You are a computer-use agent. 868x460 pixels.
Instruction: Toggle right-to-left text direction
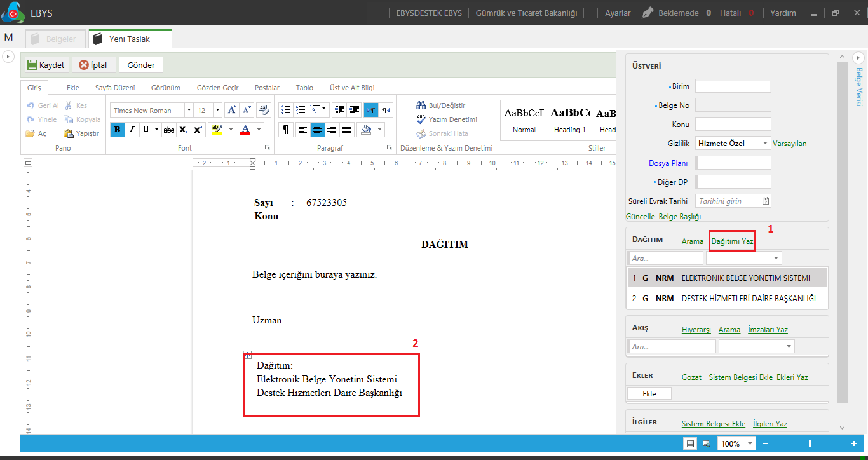pyautogui.click(x=386, y=110)
